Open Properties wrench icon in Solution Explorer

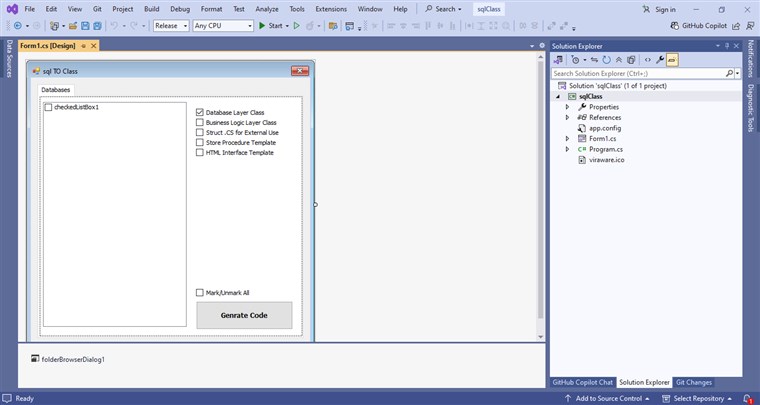coord(660,60)
